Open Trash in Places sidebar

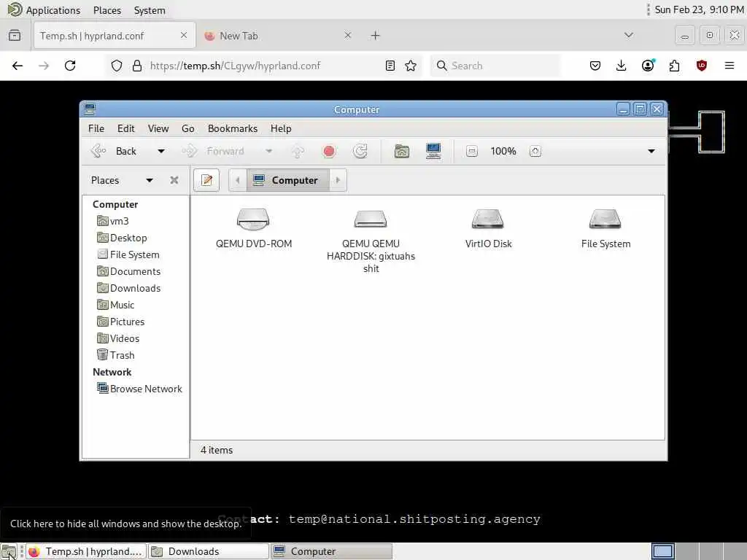click(x=116, y=355)
